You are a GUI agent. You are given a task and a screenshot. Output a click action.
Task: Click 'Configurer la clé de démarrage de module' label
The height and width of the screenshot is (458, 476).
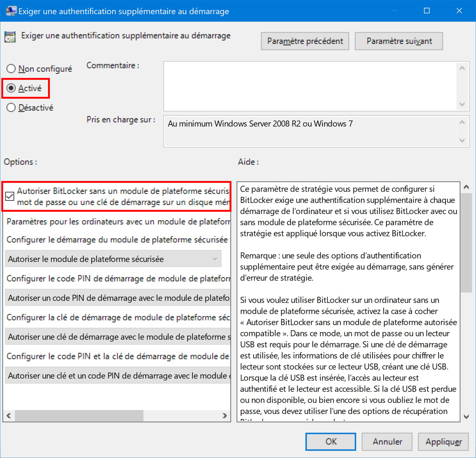point(118,317)
